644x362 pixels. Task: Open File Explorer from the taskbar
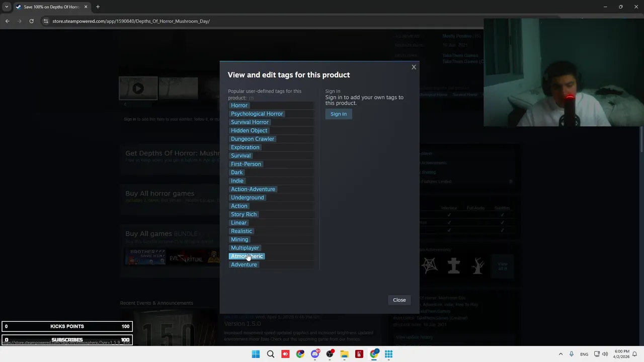[x=344, y=354]
